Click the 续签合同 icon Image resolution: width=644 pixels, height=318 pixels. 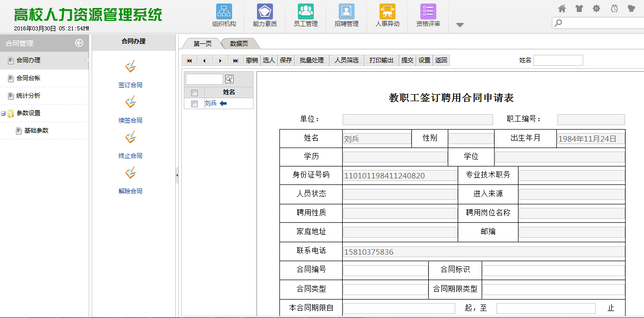pyautogui.click(x=130, y=102)
